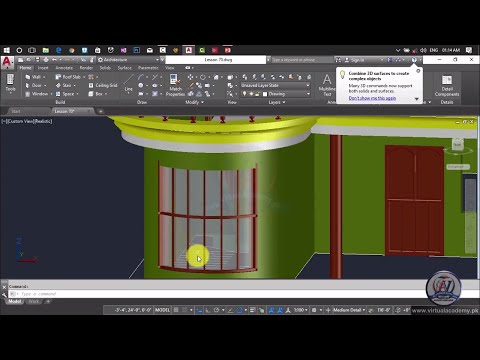Viewport: 480px width, 360px height.
Task: Select the Rotate tool in Modify panel
Action: [202, 77]
